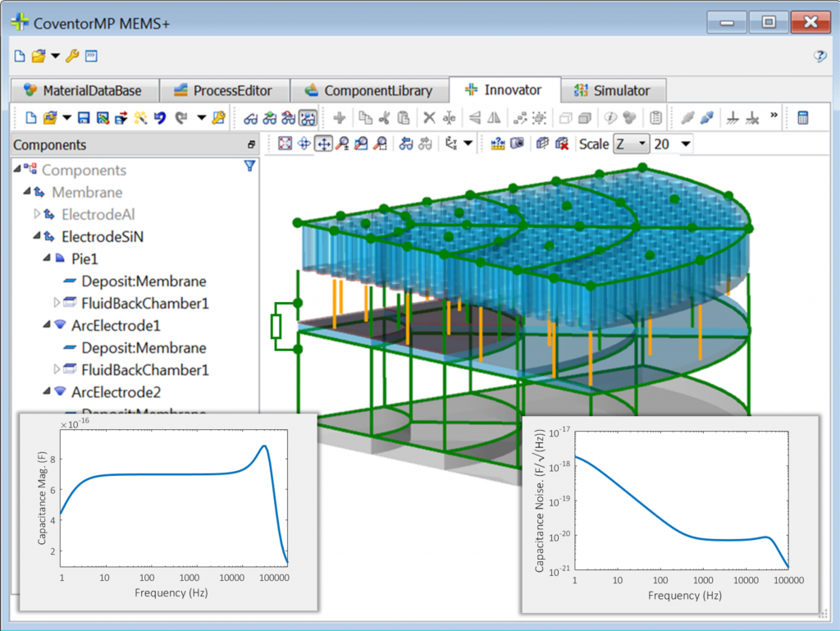The width and height of the screenshot is (840, 631).
Task: Click the export arrow icon next to save
Action: 121,118
